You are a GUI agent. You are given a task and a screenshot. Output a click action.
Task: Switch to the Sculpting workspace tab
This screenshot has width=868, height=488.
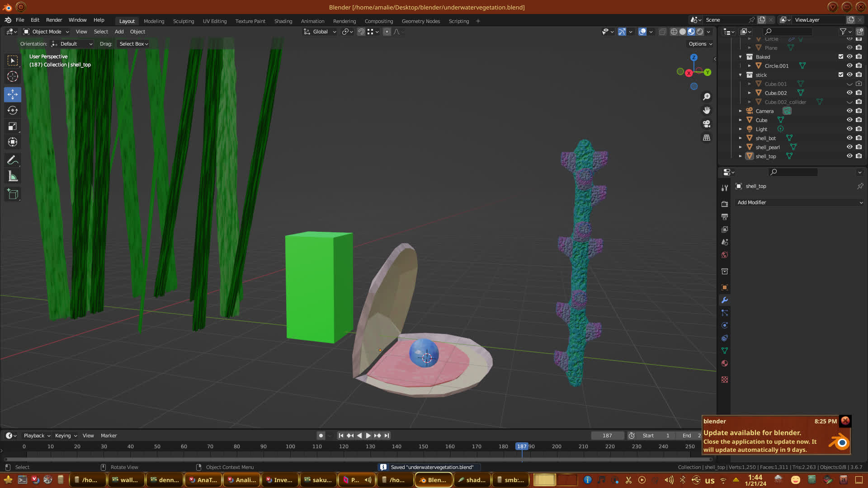click(x=183, y=21)
